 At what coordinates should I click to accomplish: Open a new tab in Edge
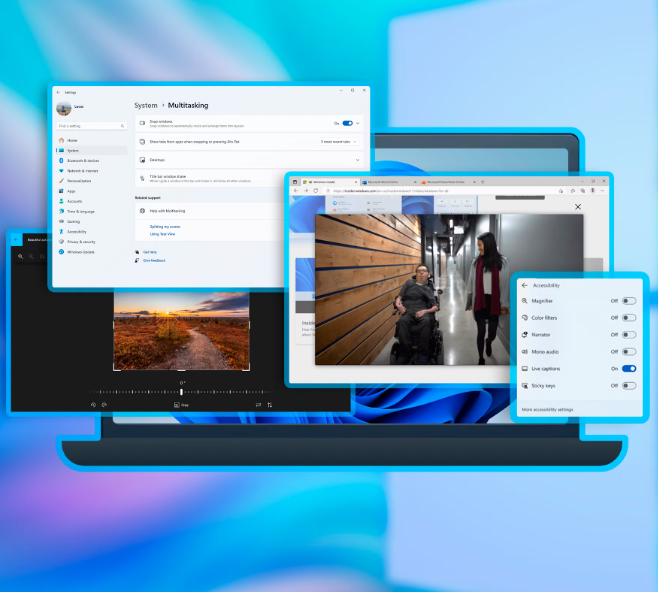(x=483, y=182)
